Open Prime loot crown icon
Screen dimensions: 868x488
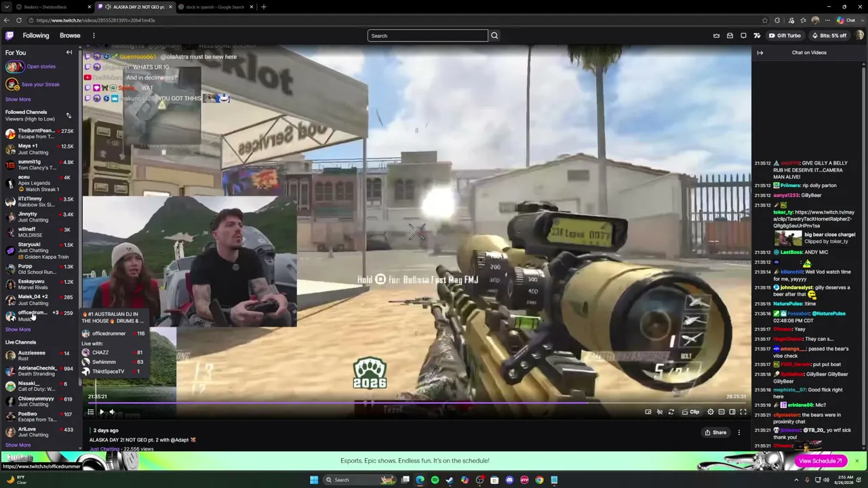tap(716, 36)
